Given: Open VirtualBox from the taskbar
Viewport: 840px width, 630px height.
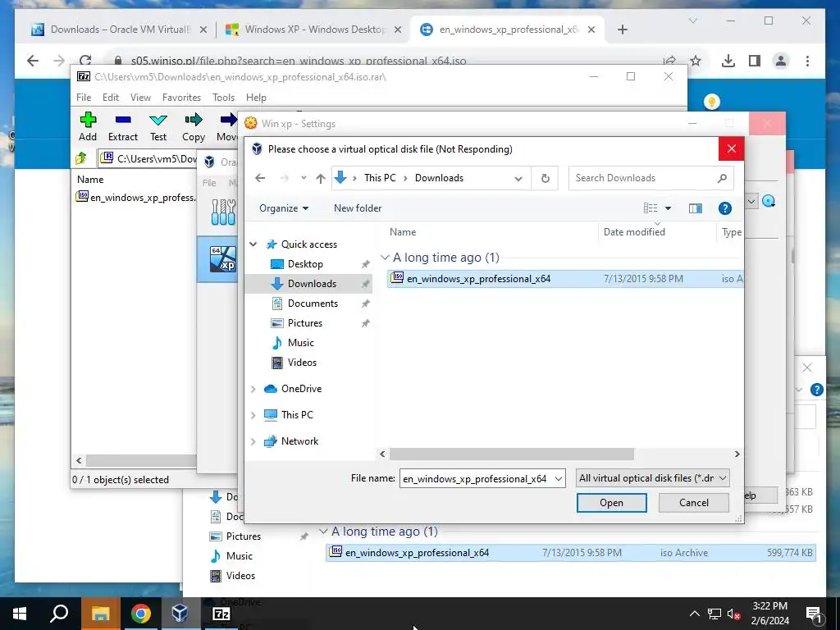Looking at the screenshot, I should [x=180, y=614].
